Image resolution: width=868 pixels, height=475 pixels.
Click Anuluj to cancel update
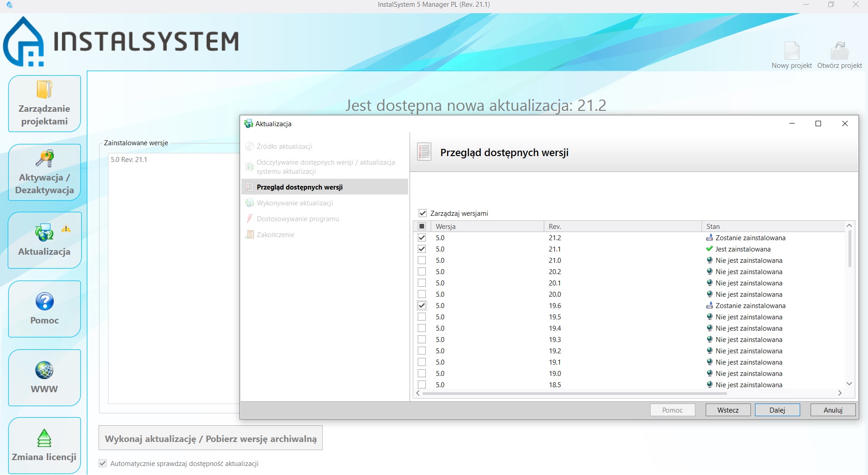[x=833, y=410]
